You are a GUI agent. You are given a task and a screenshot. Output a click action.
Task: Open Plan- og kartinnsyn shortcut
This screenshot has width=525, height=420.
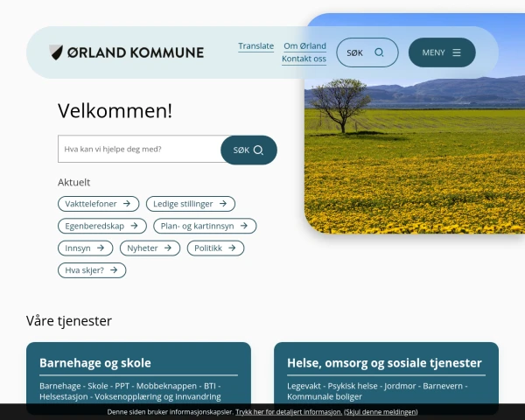point(205,226)
